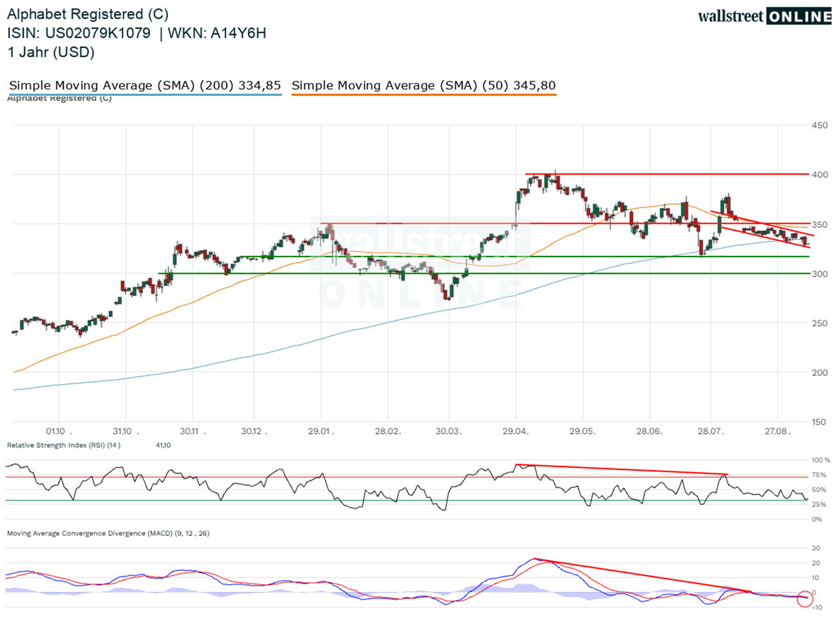Click the 100 % RSI axis label

coord(820,461)
